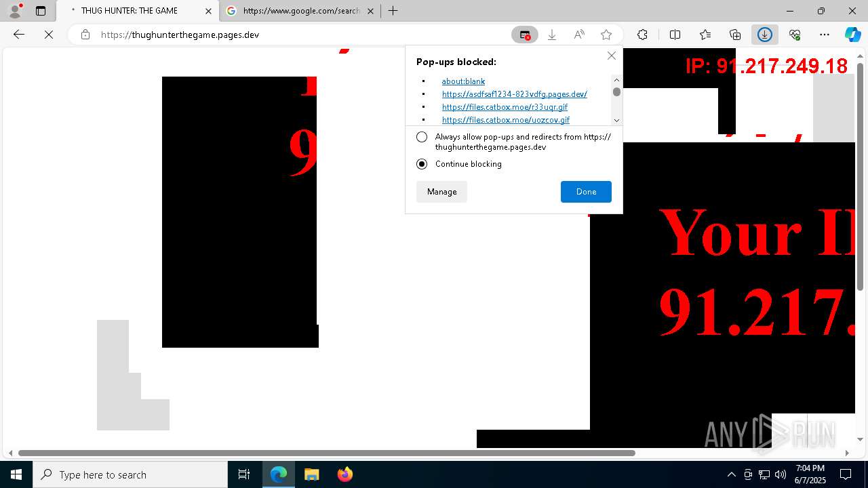Open the clock and calendar

pos(810,474)
